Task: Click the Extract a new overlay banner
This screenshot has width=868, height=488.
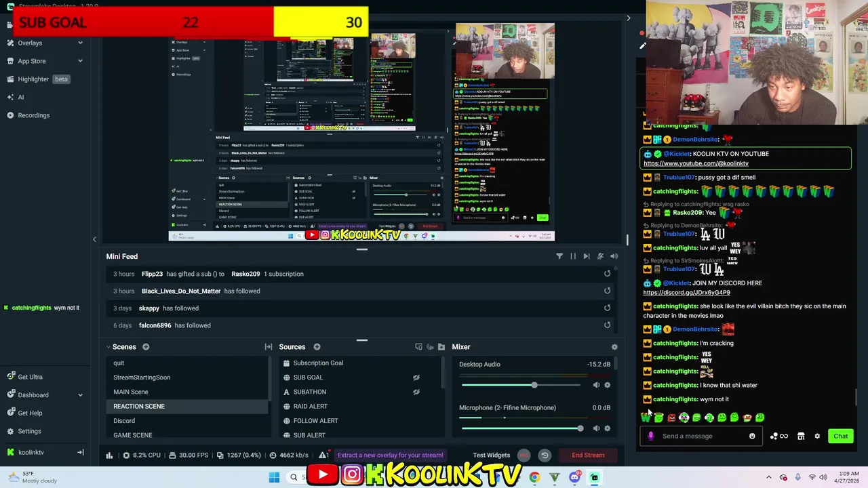Action: (x=390, y=455)
